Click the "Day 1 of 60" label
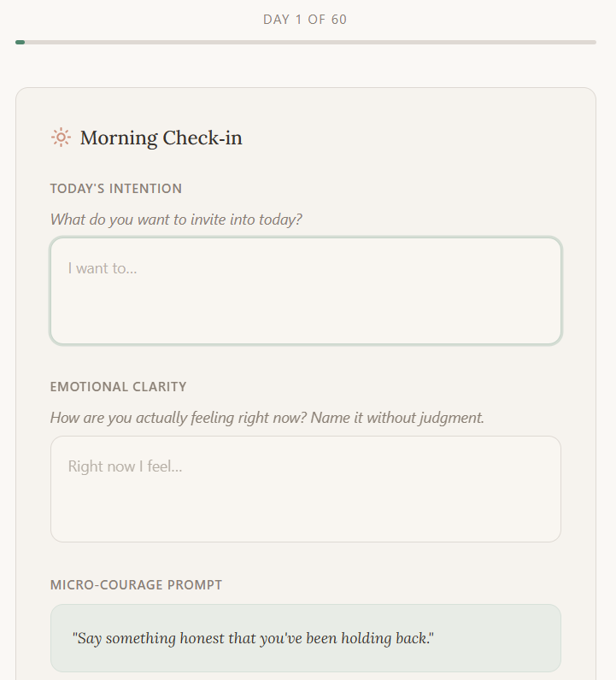This screenshot has height=680, width=616. point(305,19)
